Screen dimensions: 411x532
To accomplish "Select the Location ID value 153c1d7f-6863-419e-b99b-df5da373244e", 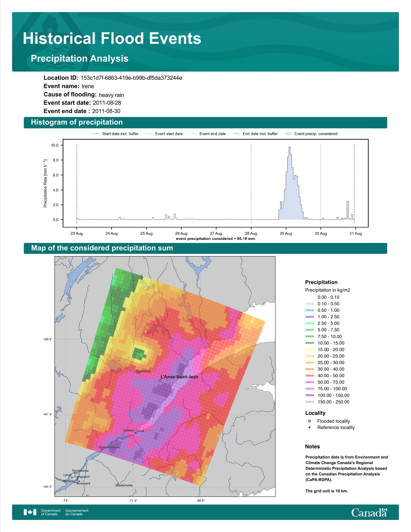I will click(132, 78).
